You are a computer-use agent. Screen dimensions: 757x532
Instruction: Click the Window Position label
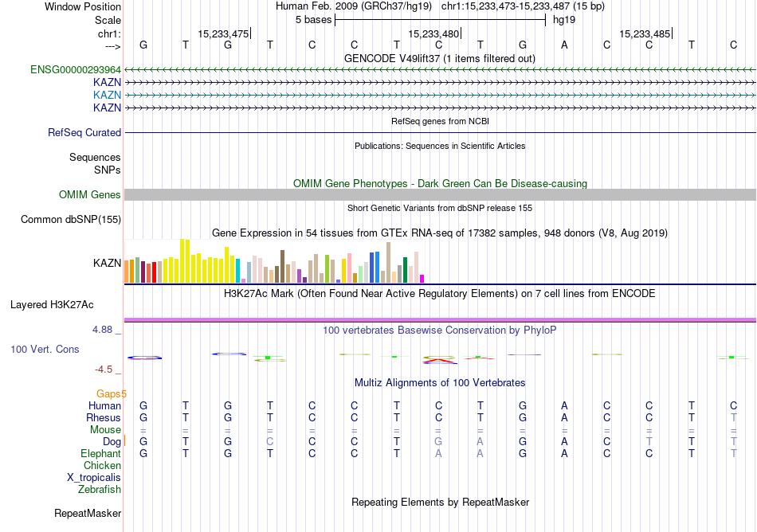click(x=83, y=6)
